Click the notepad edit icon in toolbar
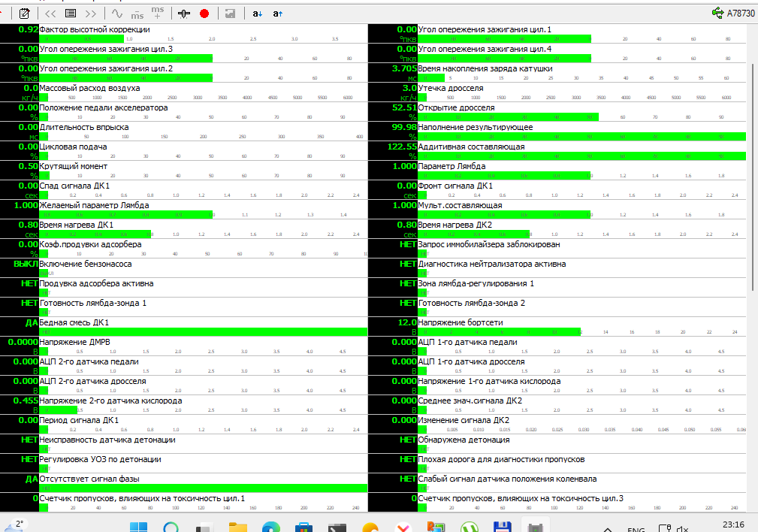The height and width of the screenshot is (532, 758). [24, 14]
